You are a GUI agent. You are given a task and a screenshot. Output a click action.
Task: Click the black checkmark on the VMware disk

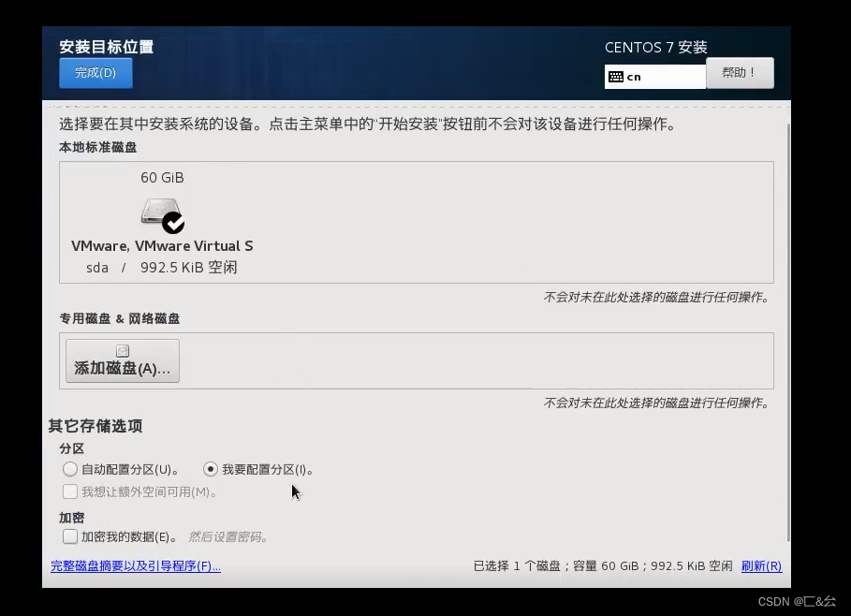click(x=171, y=224)
